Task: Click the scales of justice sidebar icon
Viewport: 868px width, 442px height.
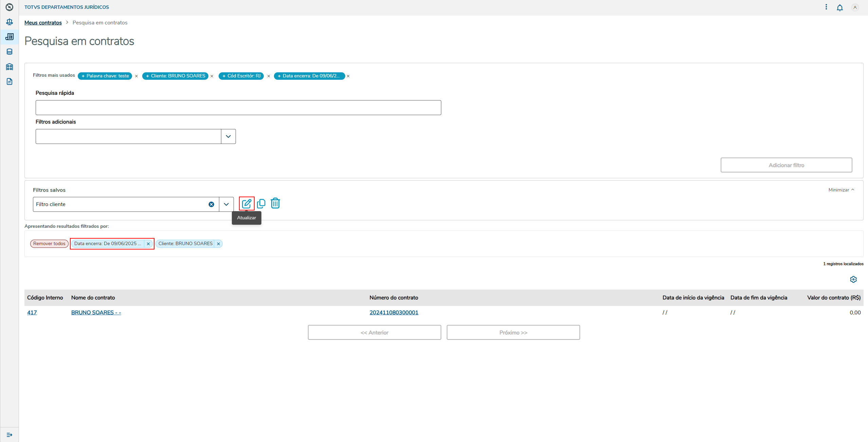Action: (10, 22)
